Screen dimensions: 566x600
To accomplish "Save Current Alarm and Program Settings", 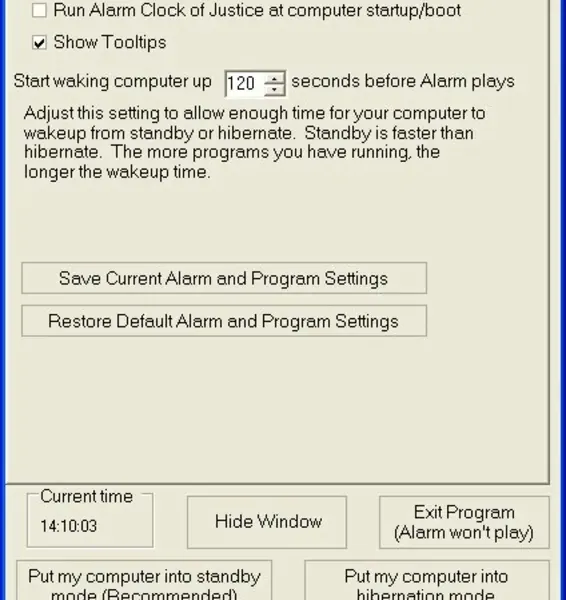I will pos(224,278).
